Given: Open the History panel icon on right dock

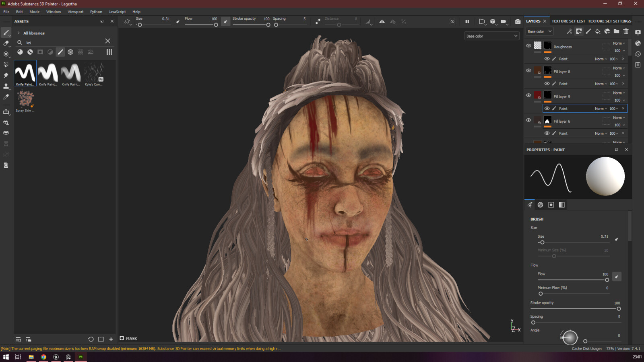Looking at the screenshot, I should 638,54.
